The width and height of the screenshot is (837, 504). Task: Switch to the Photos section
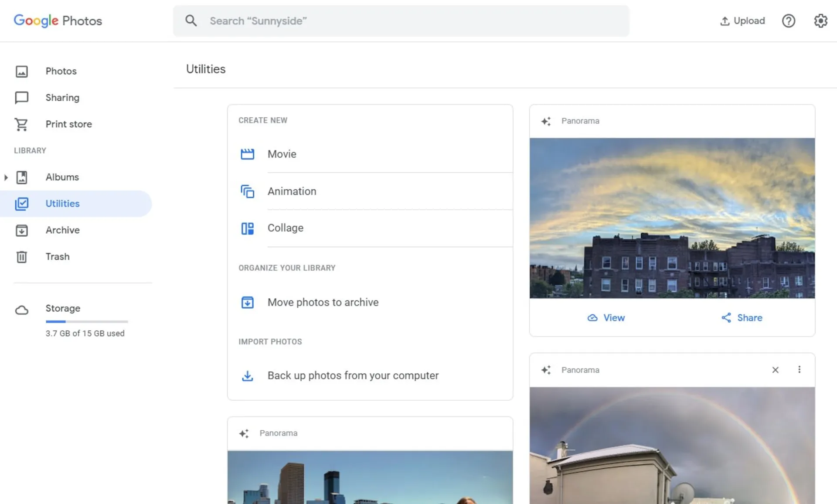61,71
